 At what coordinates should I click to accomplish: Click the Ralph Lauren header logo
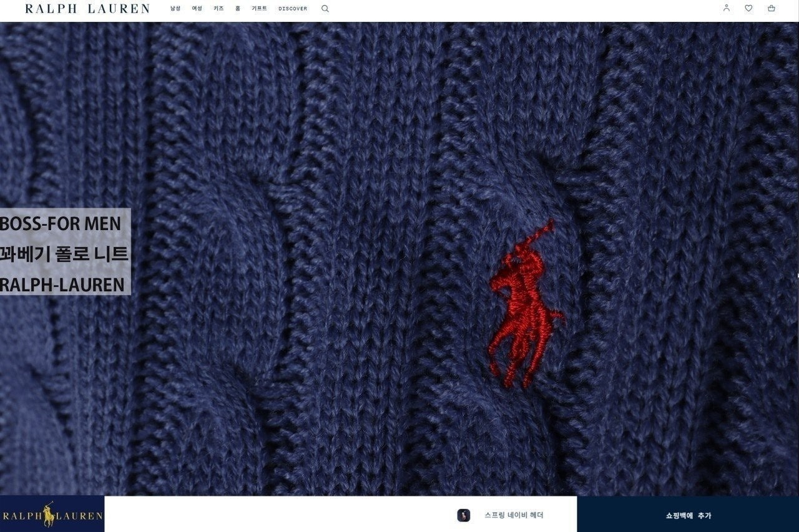click(x=87, y=9)
